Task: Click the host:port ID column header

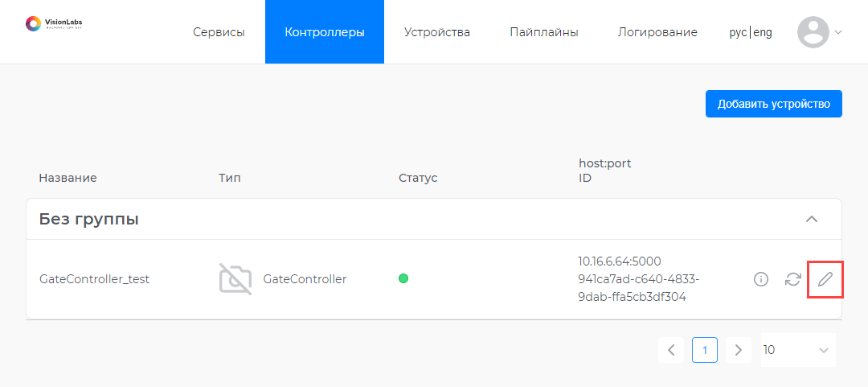Action: tap(605, 171)
